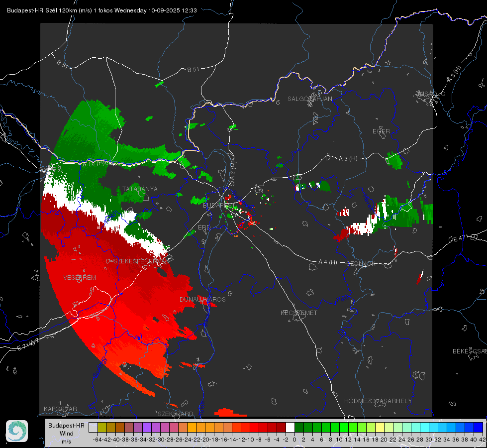Click the 'Budapest-HR Wind m/s' legend label
Image resolution: width=487 pixels, height=448 pixels.
pos(66,434)
